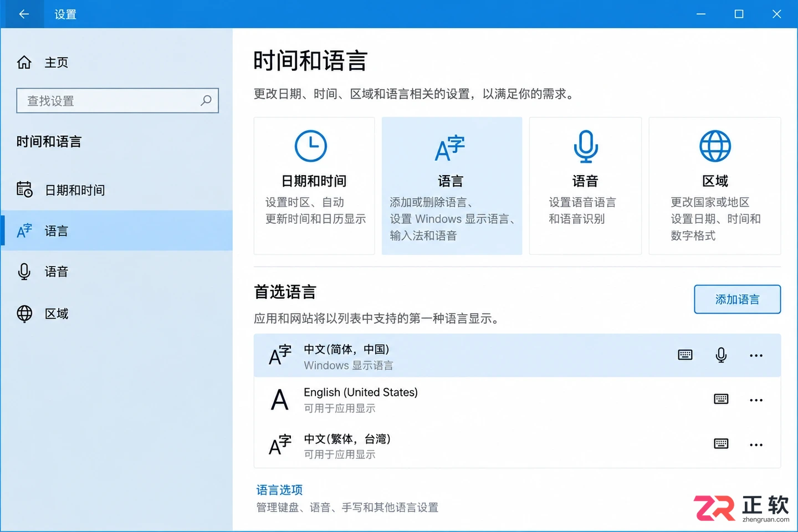Maximize the 设置 window
The height and width of the screenshot is (532, 798).
[x=739, y=14]
